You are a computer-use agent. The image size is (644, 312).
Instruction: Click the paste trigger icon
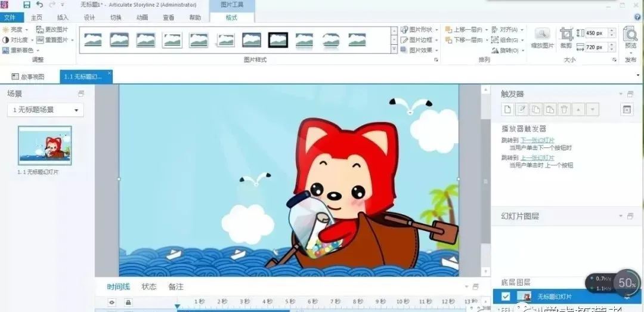pyautogui.click(x=550, y=109)
